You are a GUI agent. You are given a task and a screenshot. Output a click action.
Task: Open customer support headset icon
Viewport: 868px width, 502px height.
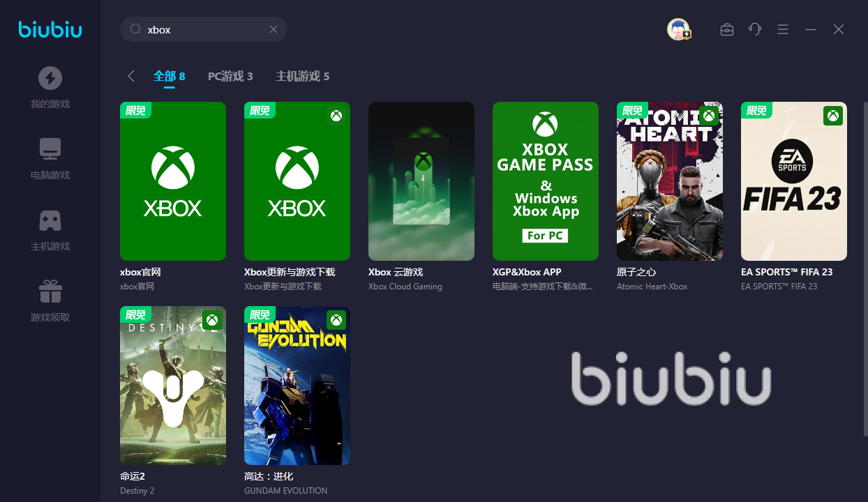coord(755,29)
